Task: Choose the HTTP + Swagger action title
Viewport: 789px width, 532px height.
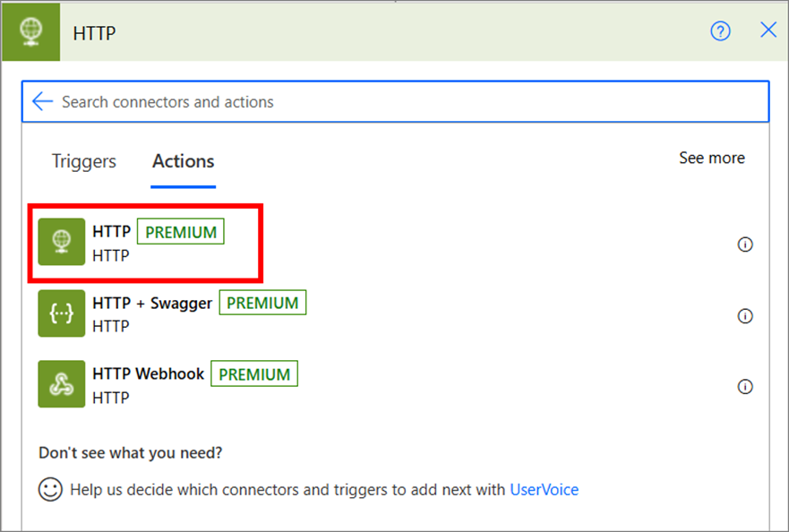Action: 151,303
